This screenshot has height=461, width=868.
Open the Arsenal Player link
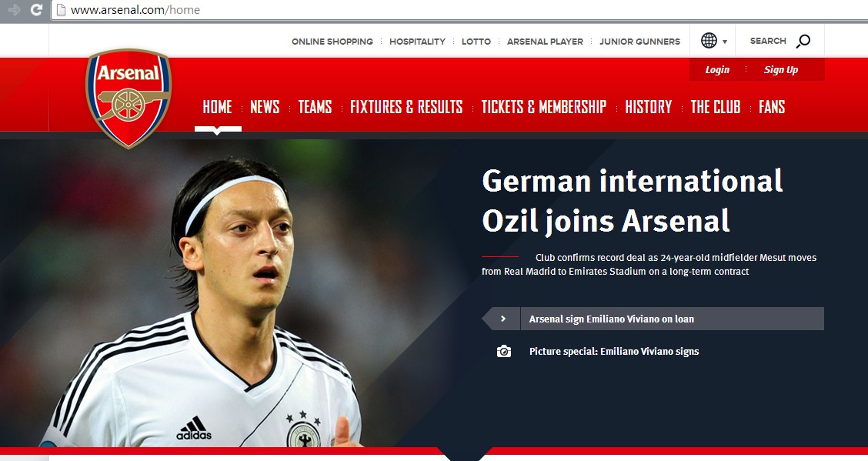click(x=545, y=42)
